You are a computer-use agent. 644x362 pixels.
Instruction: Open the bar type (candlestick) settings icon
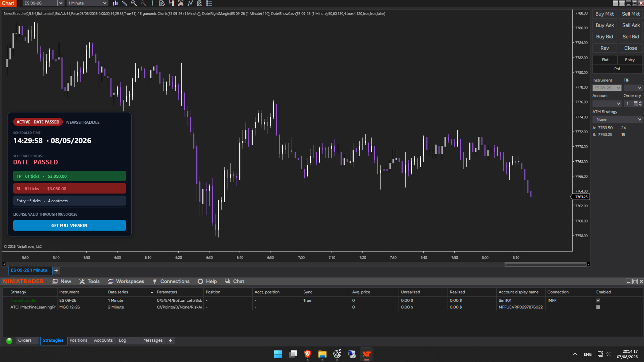115,3
